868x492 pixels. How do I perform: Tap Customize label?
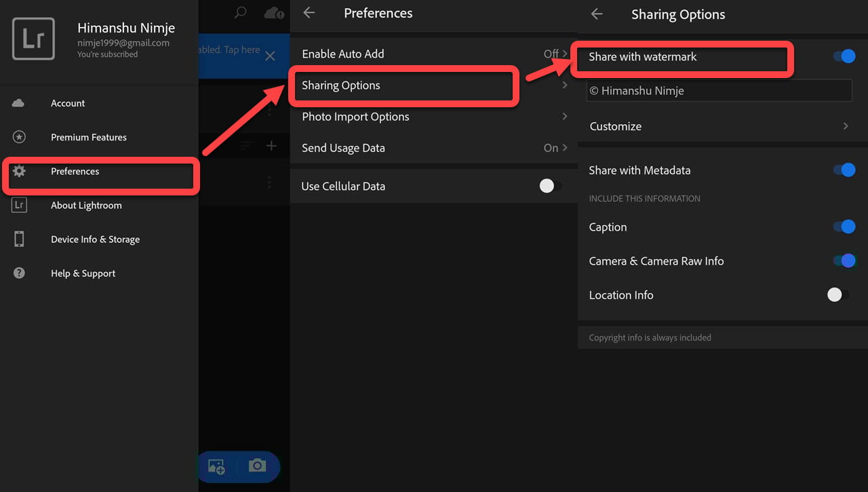(615, 126)
